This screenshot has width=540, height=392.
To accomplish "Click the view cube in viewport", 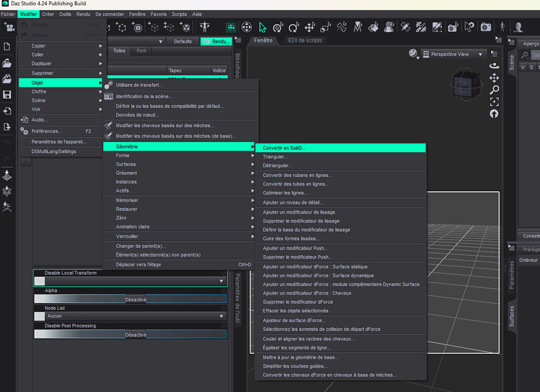I will coord(466,84).
